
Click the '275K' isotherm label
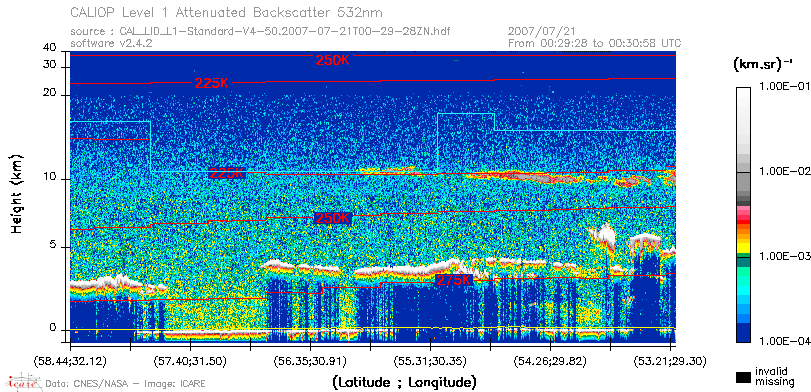[x=454, y=280]
